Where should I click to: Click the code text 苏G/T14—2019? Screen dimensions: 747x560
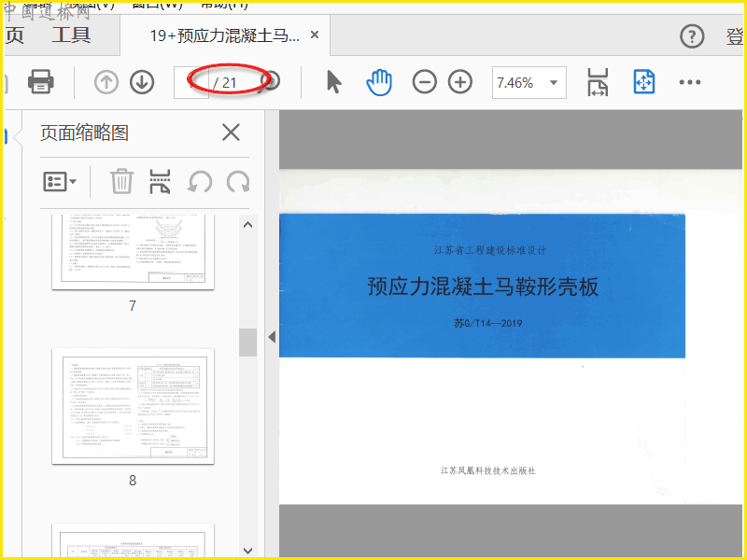click(487, 323)
